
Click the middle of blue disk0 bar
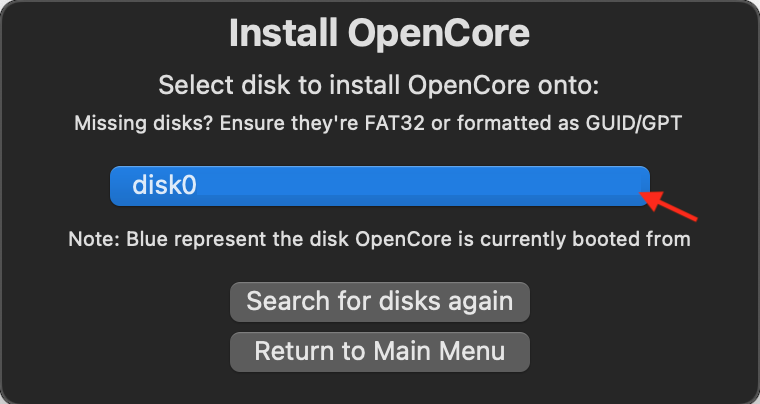[379, 186]
